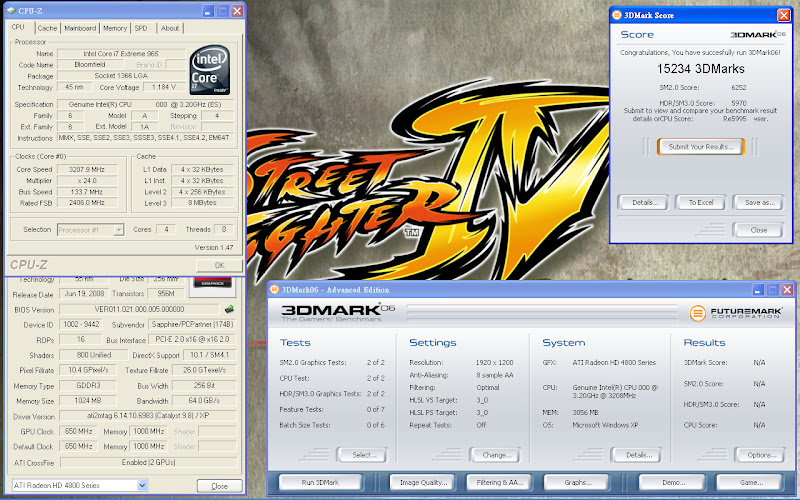The height and width of the screenshot is (500, 800).
Task: Click the Level 3 cache value 8 MBytes
Action: pos(202,203)
